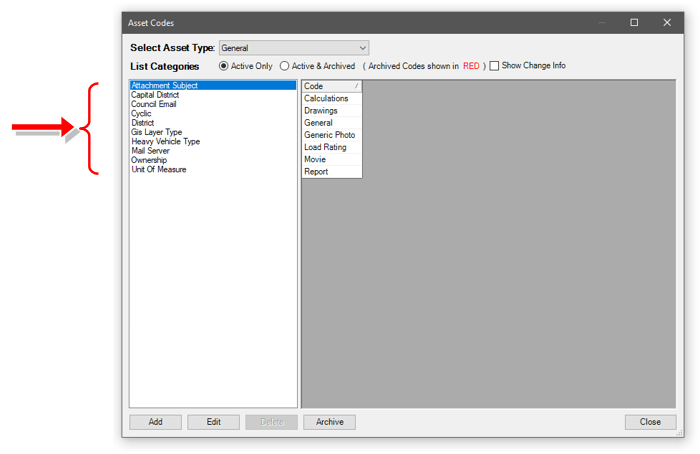
Task: Pick Council Email from the list
Action: tap(155, 104)
